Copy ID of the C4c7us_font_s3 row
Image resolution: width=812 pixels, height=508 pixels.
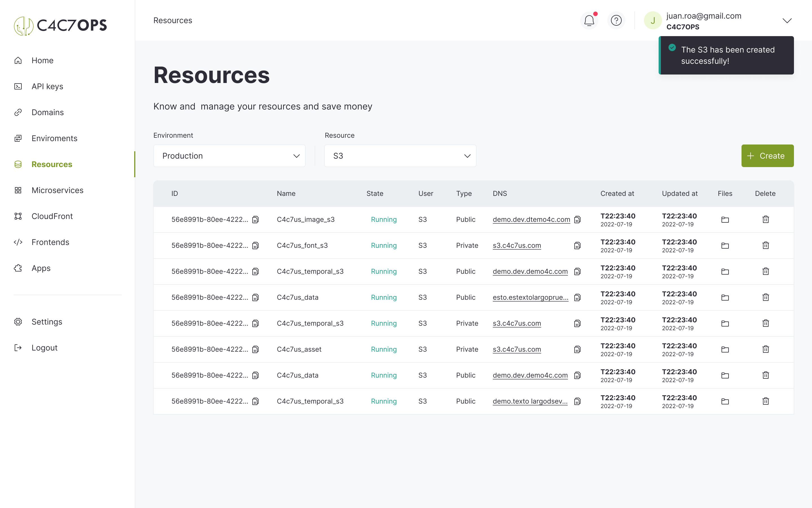coord(255,246)
